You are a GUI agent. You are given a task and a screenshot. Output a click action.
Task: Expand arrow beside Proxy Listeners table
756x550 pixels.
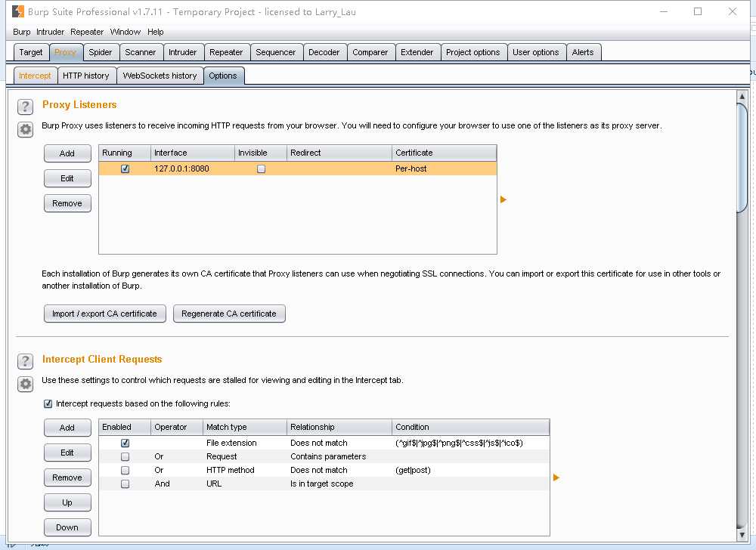pyautogui.click(x=503, y=199)
